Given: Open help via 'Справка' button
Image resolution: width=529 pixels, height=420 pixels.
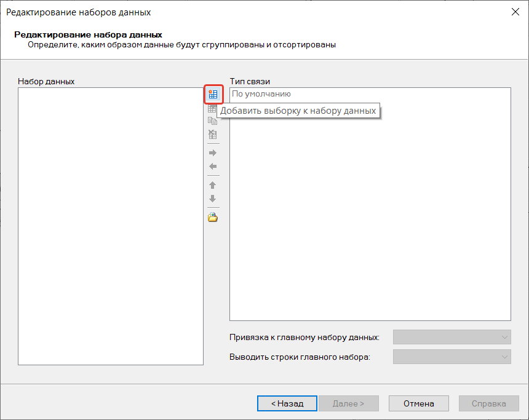Looking at the screenshot, I should point(488,403).
